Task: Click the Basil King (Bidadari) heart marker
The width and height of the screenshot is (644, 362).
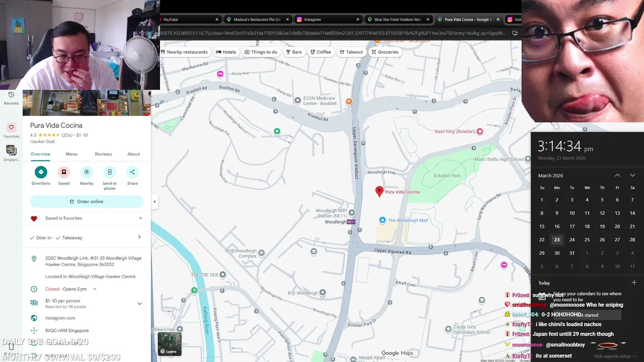Action: [x=480, y=132]
